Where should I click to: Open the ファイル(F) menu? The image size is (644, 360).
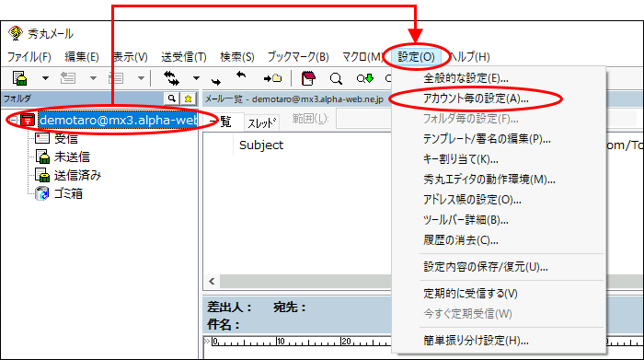tap(29, 57)
